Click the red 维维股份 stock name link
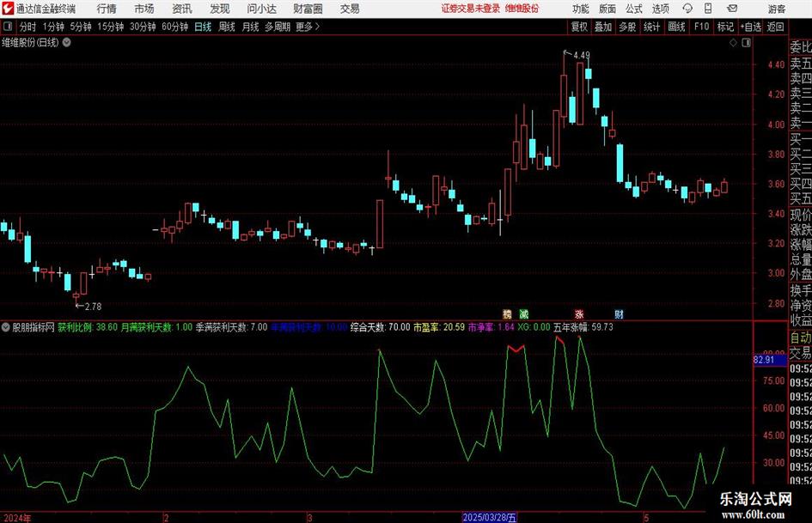This screenshot has height=523, width=812. coord(522,9)
